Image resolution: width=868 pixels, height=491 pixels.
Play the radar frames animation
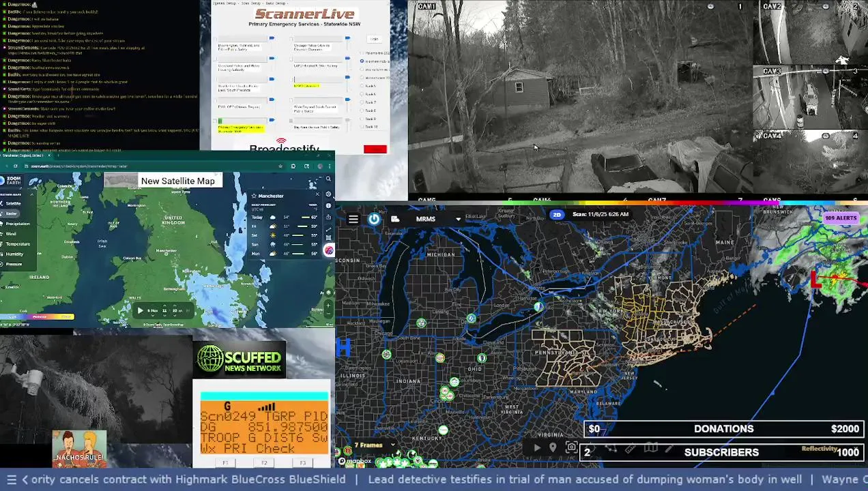point(537,447)
